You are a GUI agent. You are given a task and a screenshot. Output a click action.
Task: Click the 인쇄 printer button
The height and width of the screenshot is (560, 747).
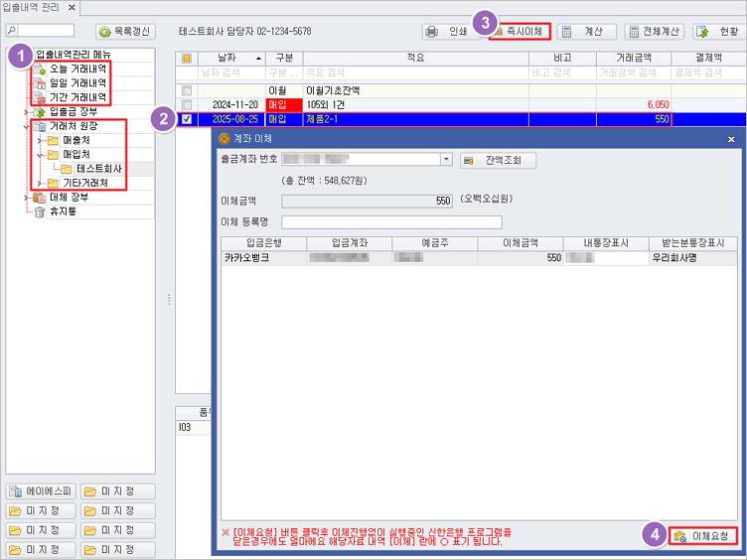coord(447,32)
